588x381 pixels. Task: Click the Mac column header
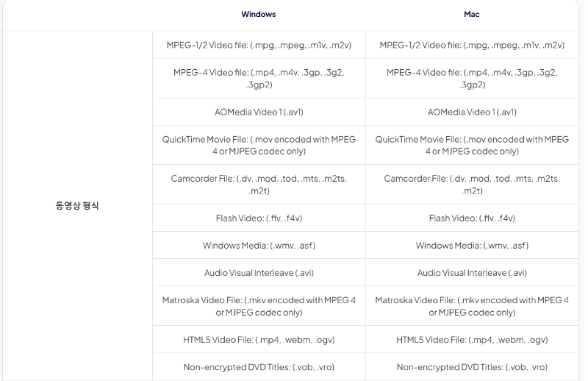pyautogui.click(x=472, y=14)
